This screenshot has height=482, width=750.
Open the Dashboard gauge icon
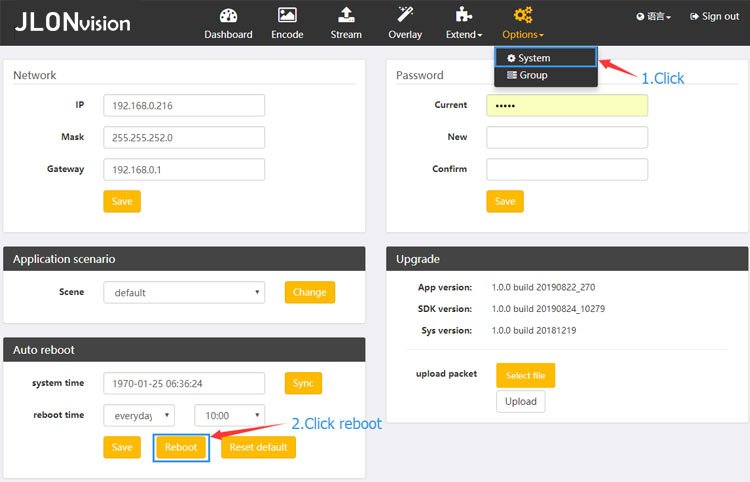click(x=228, y=16)
